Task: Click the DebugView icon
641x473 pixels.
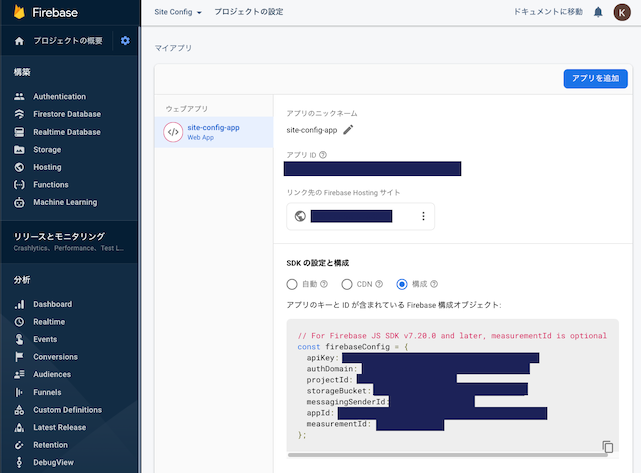Action: [19, 462]
